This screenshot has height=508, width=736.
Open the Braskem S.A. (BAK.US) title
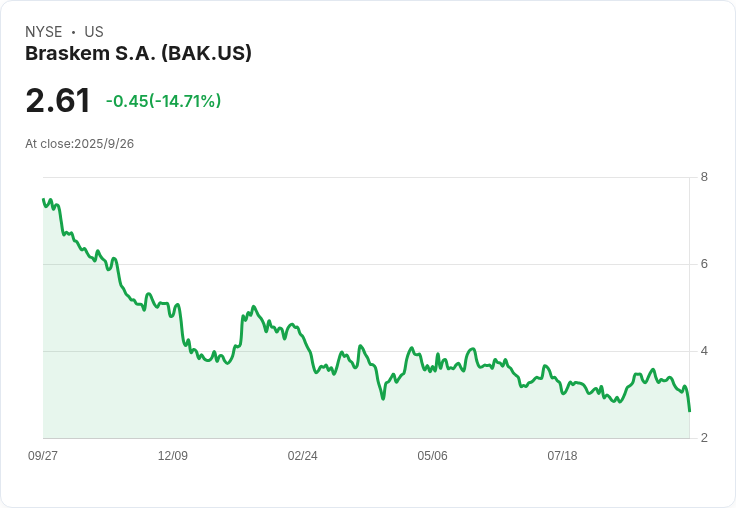(138, 53)
